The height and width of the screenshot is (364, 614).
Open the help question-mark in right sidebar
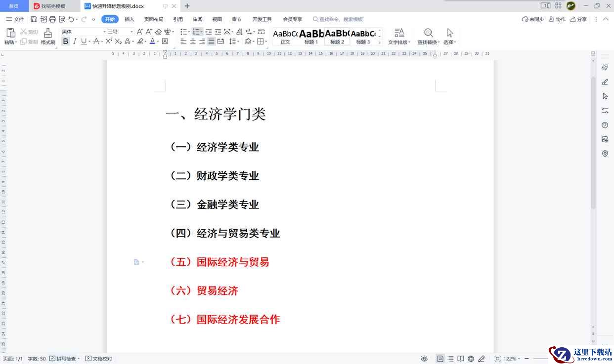pyautogui.click(x=605, y=125)
